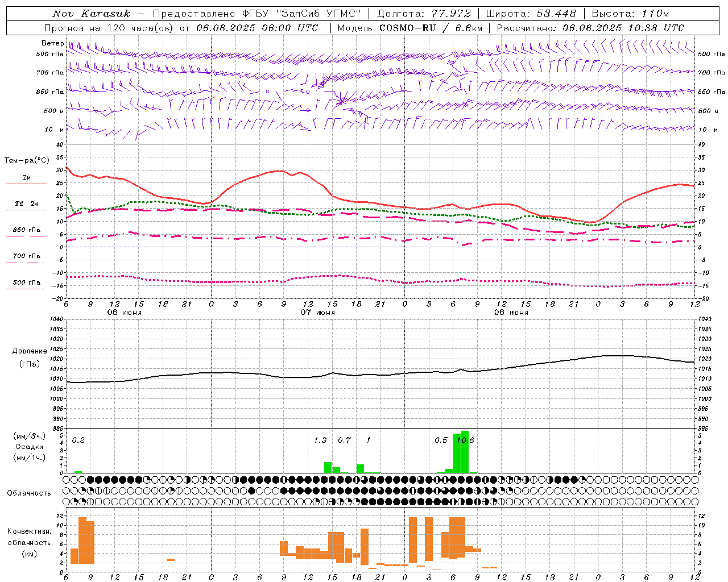728x582 pixels.
Task: Click the date label 06 июня
Action: 125,313
